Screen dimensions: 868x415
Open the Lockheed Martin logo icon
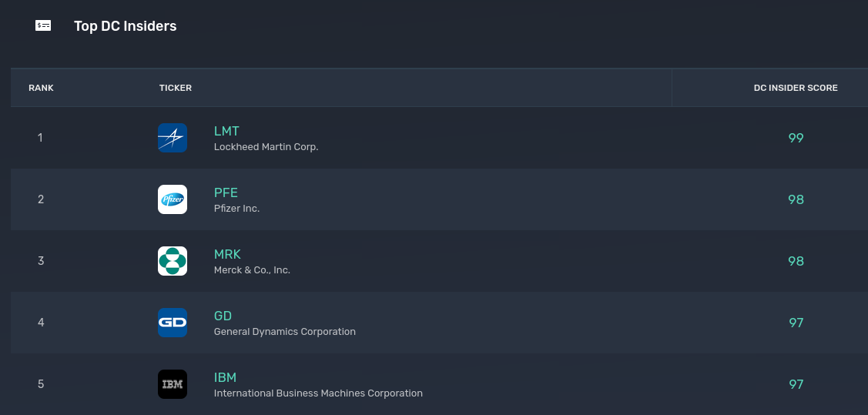coord(173,138)
